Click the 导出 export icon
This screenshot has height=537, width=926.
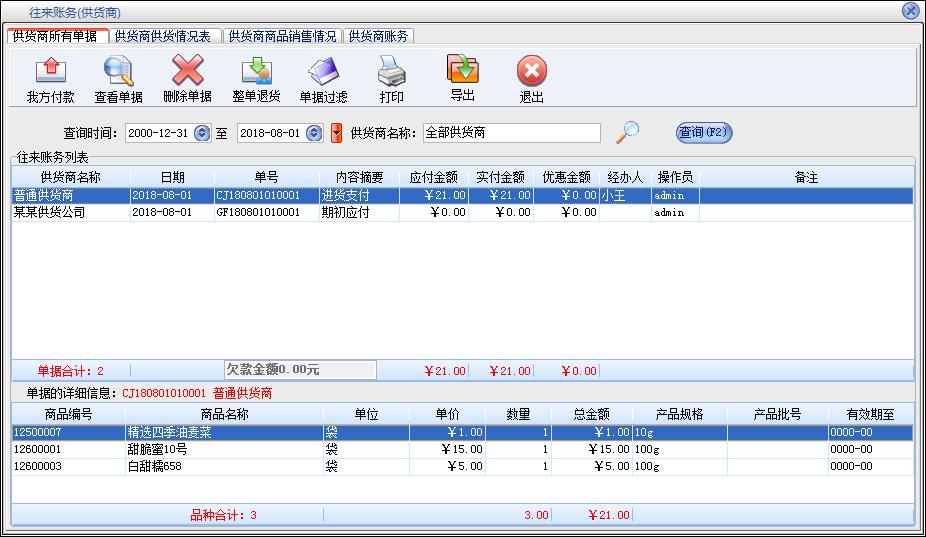462,70
